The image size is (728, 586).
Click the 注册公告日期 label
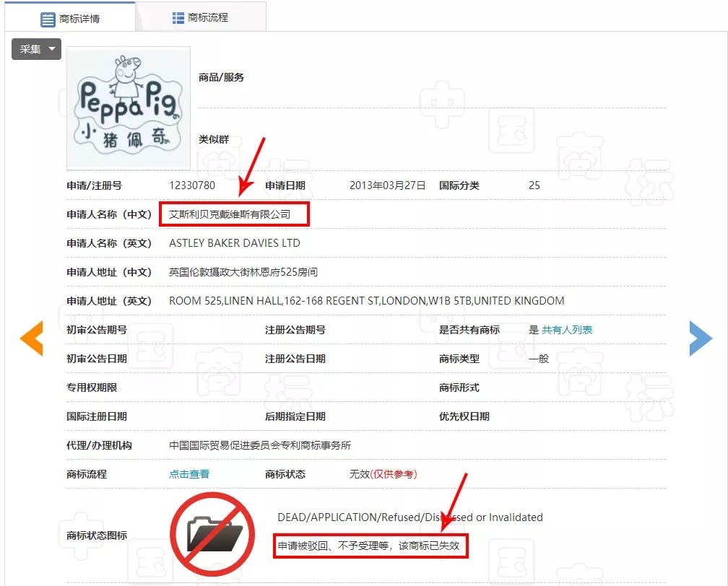tap(295, 359)
